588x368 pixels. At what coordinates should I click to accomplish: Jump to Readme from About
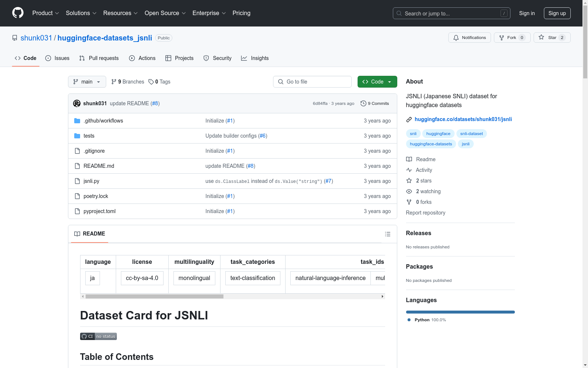coord(421,159)
